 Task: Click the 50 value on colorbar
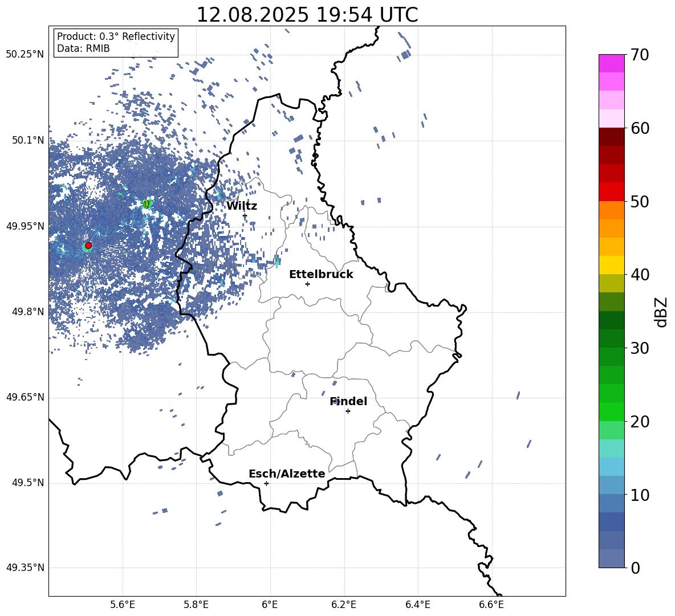[640, 201]
